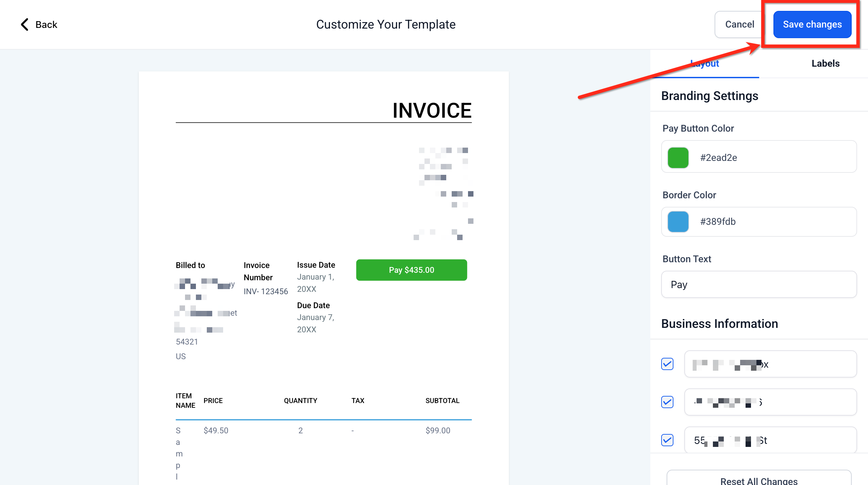Click the green Pay $435.00 preview button
The height and width of the screenshot is (485, 868).
click(411, 270)
